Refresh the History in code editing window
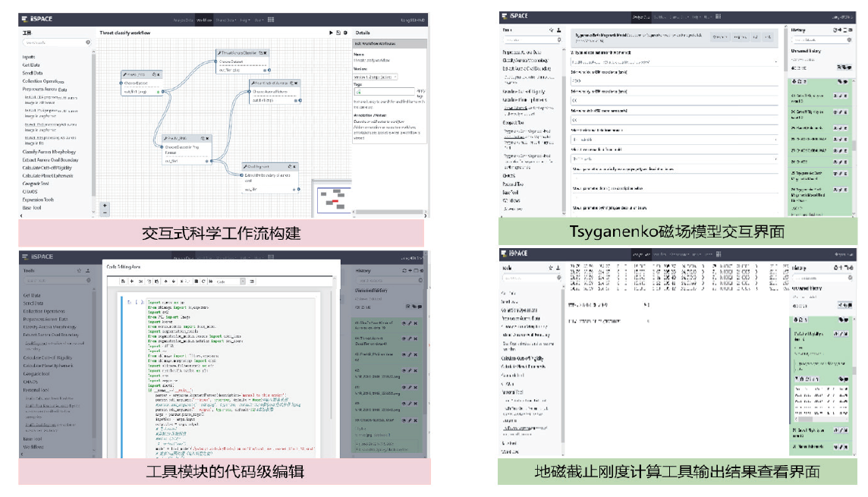This screenshot has width=868, height=497. coord(404,271)
